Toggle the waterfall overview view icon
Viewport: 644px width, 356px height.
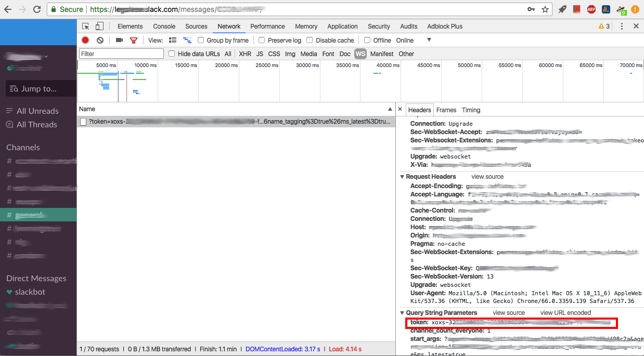click(x=187, y=40)
